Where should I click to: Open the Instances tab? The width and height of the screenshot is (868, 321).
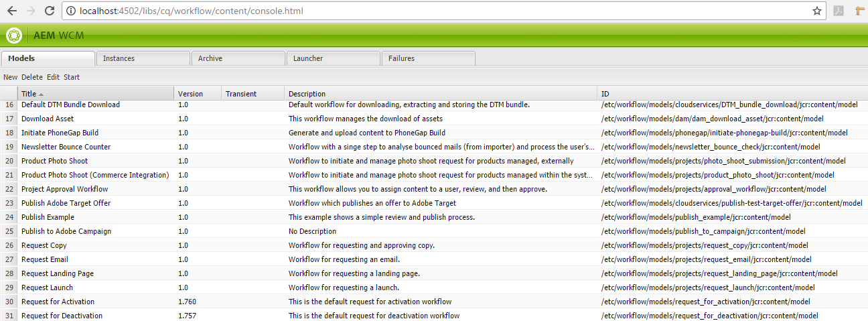point(143,58)
